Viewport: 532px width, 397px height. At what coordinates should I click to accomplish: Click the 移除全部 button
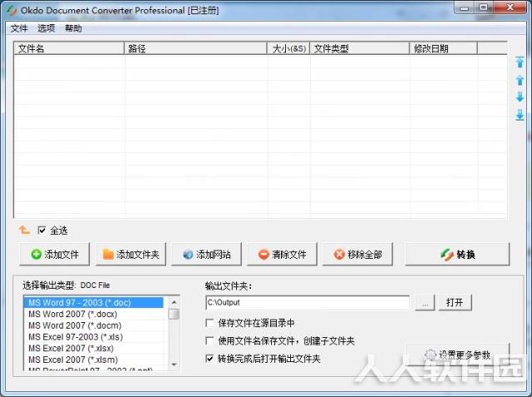358,254
